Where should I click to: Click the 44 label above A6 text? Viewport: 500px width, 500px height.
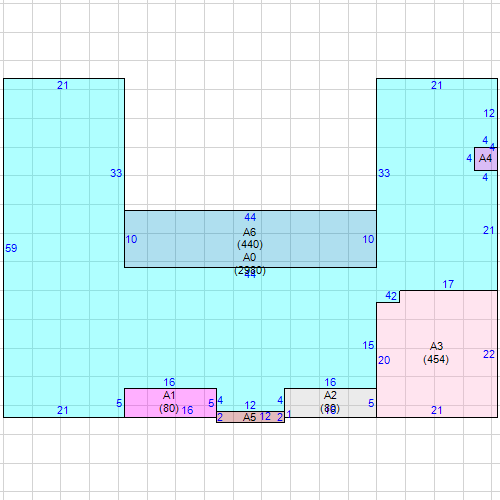pos(250,217)
